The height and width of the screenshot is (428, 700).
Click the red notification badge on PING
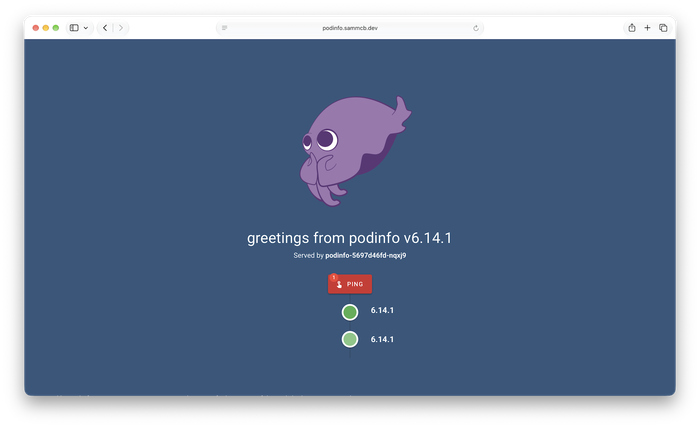[x=333, y=277]
